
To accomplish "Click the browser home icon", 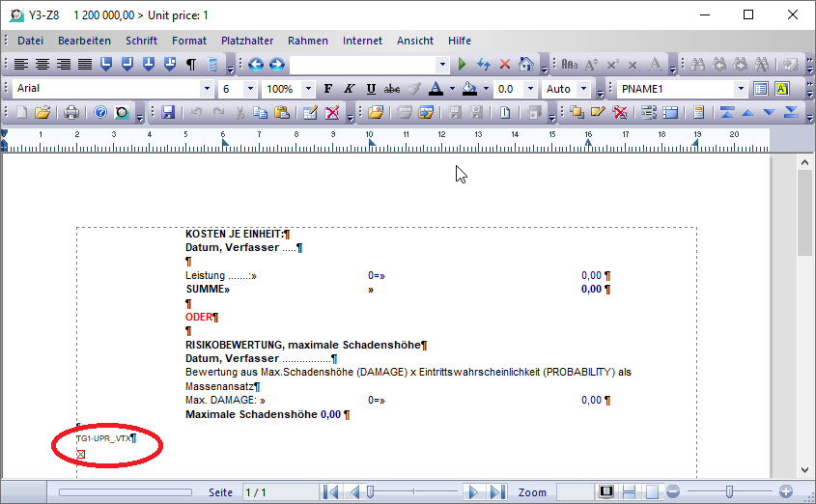I will (526, 65).
